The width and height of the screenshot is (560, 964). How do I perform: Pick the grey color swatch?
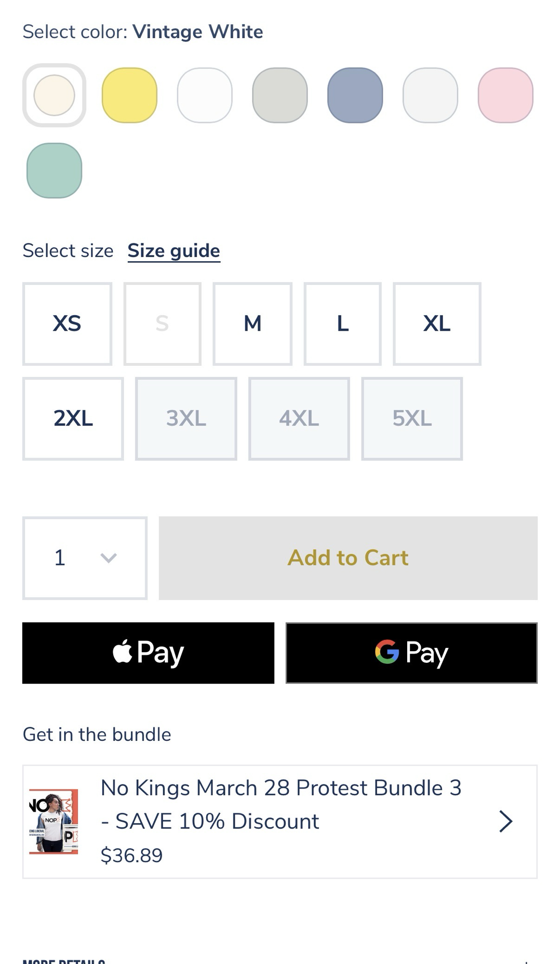coord(280,95)
